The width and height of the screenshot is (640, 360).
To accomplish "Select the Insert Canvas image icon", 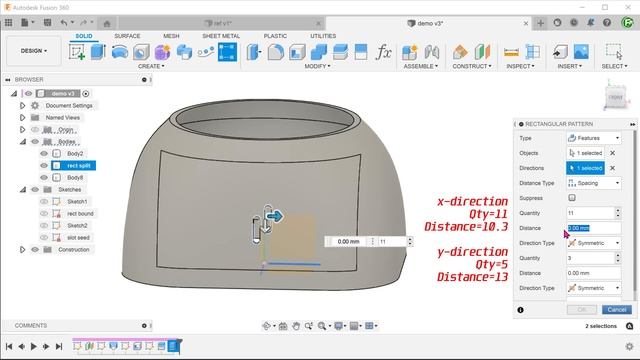I will click(x=581, y=52).
